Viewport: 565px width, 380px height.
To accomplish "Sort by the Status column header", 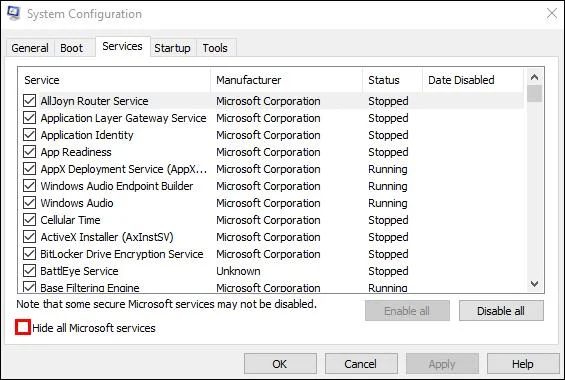I will pyautogui.click(x=392, y=80).
